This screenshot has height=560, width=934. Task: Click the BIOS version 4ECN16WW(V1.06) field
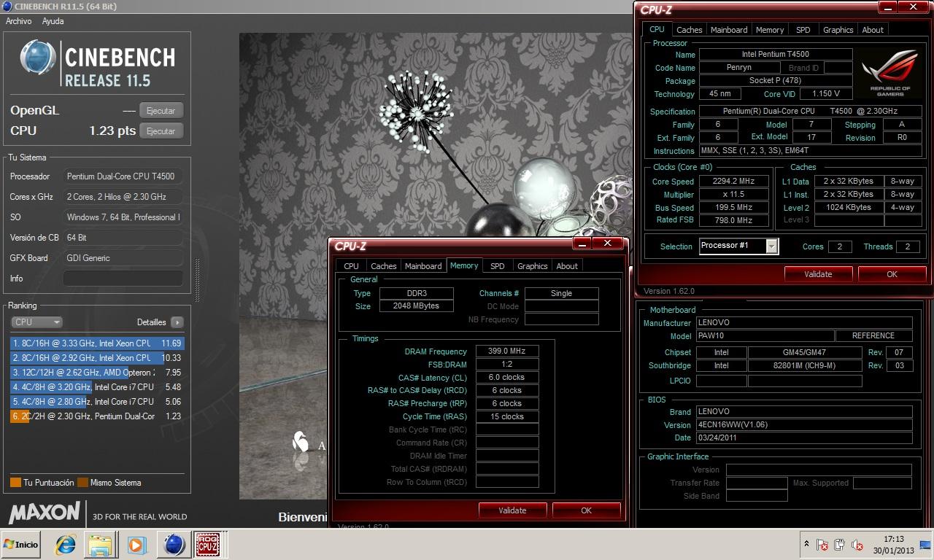point(803,425)
